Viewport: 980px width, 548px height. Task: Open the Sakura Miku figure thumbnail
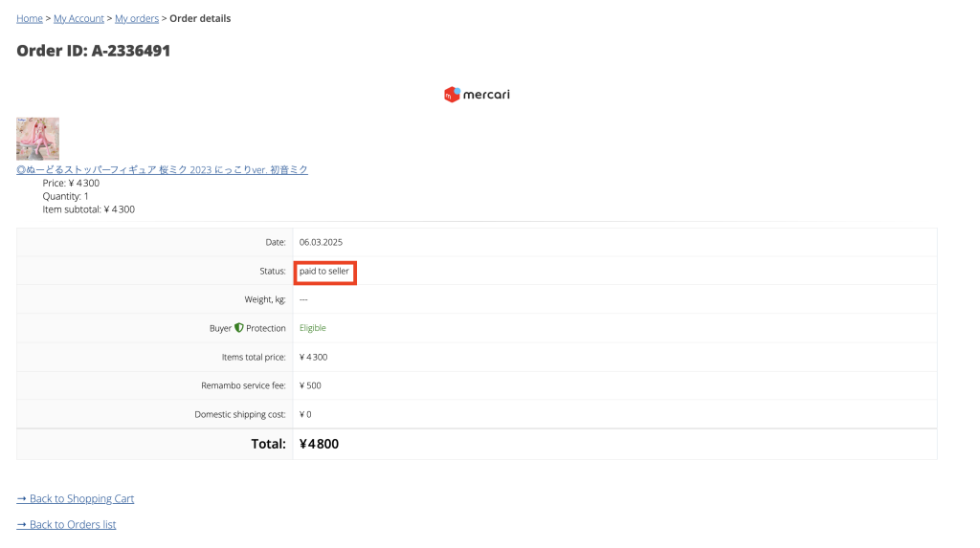click(x=38, y=139)
